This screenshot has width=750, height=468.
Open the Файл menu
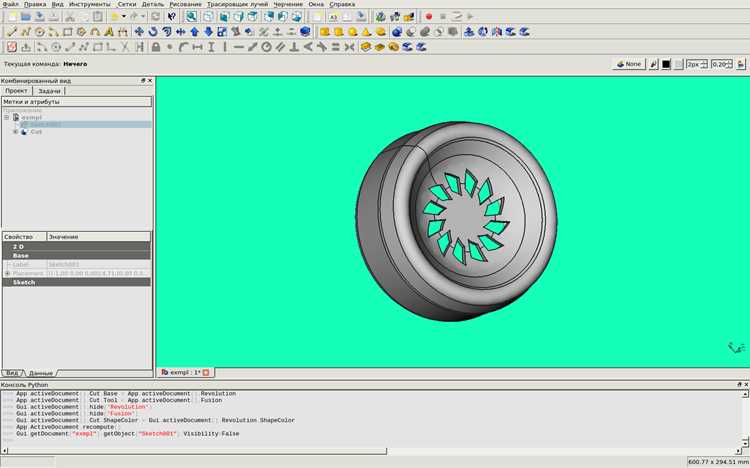pos(11,4)
